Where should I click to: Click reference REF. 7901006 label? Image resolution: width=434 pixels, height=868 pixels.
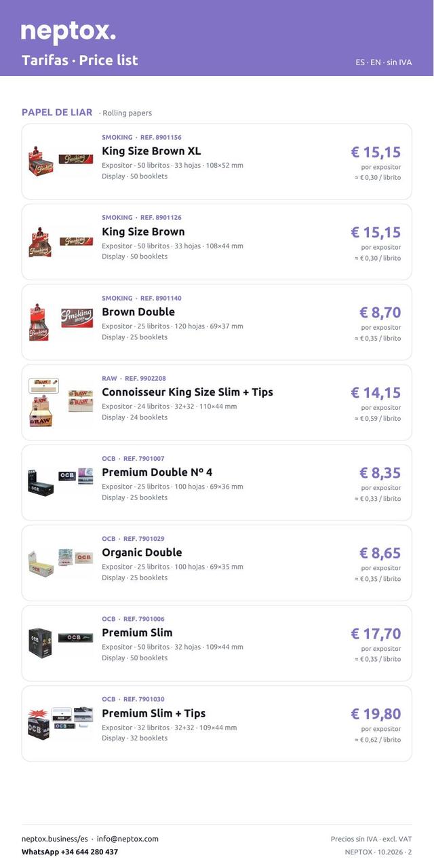(144, 619)
